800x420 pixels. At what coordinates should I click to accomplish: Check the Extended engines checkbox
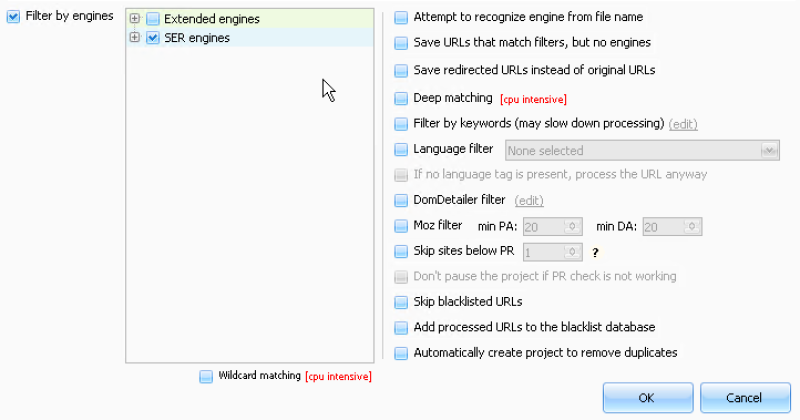pos(153,19)
